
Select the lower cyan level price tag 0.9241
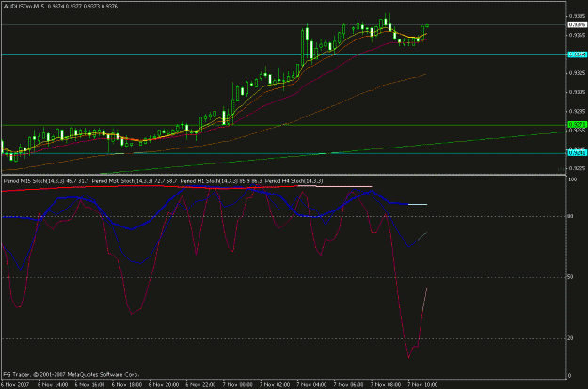(577, 153)
